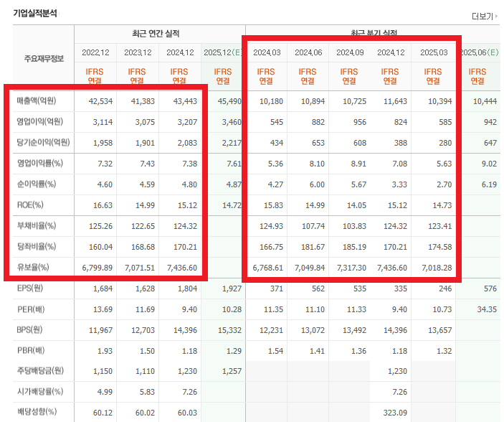Image resolution: width=504 pixels, height=422 pixels.
Task: Open the 더보기 link
Action: pos(485,16)
